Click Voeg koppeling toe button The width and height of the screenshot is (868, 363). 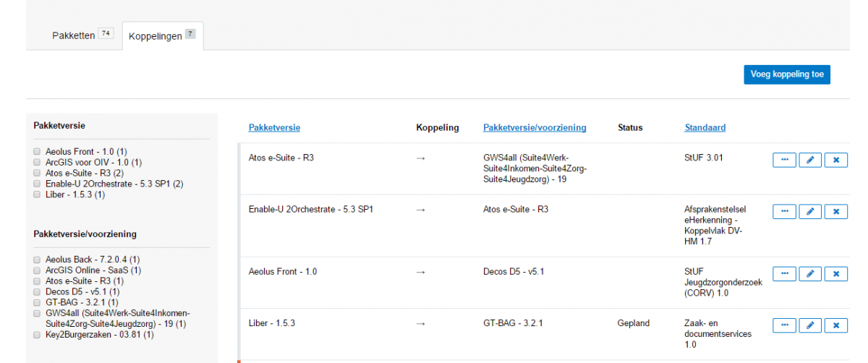(787, 74)
